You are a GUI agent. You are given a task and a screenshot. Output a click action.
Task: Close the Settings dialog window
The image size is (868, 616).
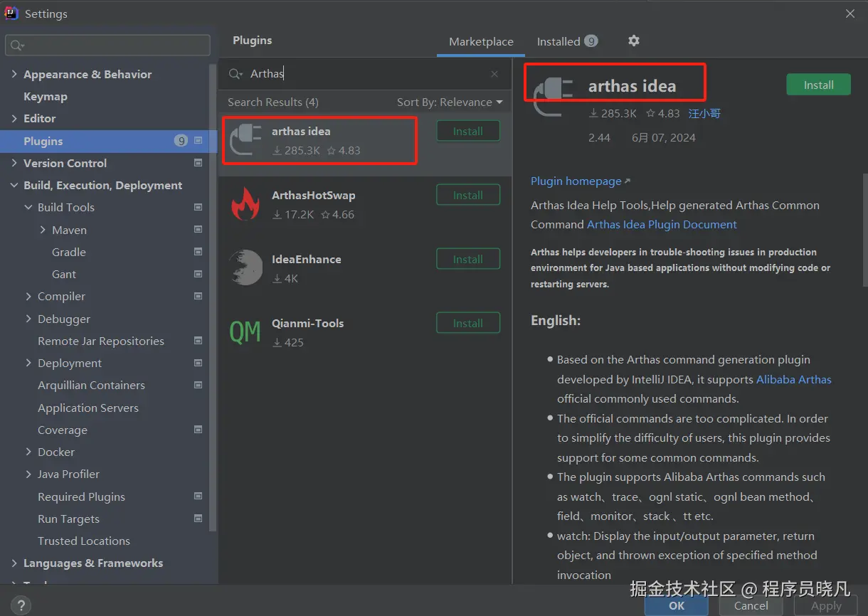(x=850, y=14)
